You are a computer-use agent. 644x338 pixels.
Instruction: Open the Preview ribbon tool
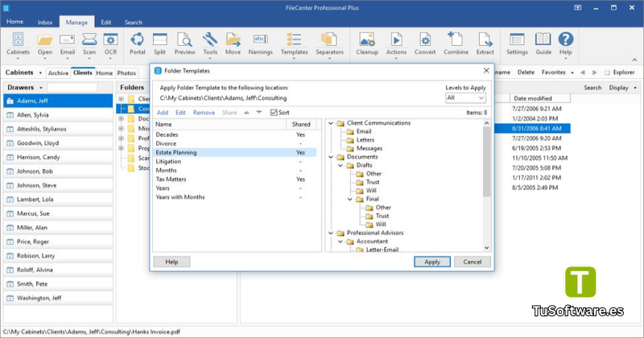click(185, 44)
